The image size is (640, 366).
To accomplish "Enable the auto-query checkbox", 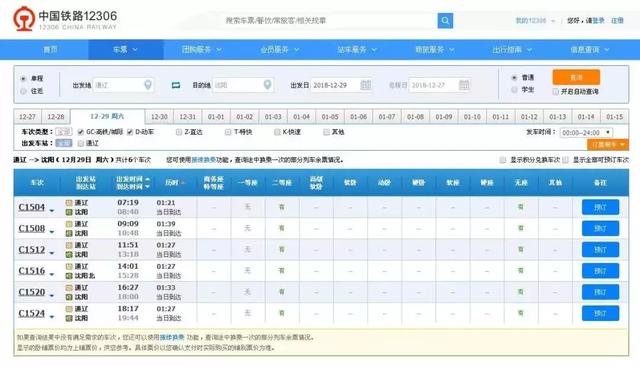I will [556, 91].
